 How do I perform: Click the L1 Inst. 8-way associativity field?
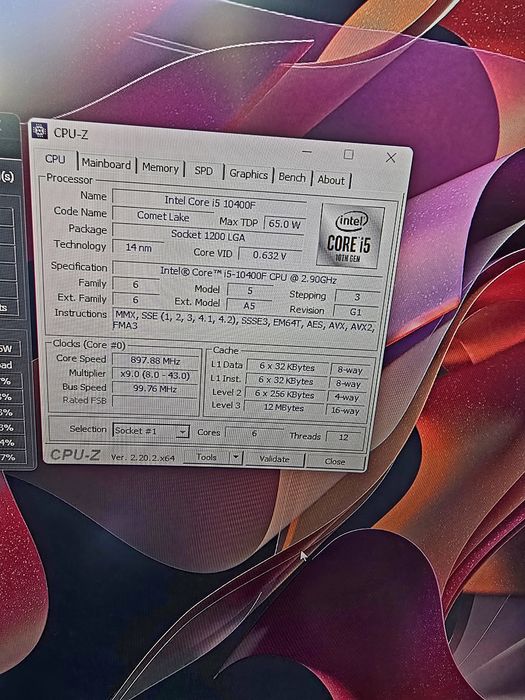point(349,384)
